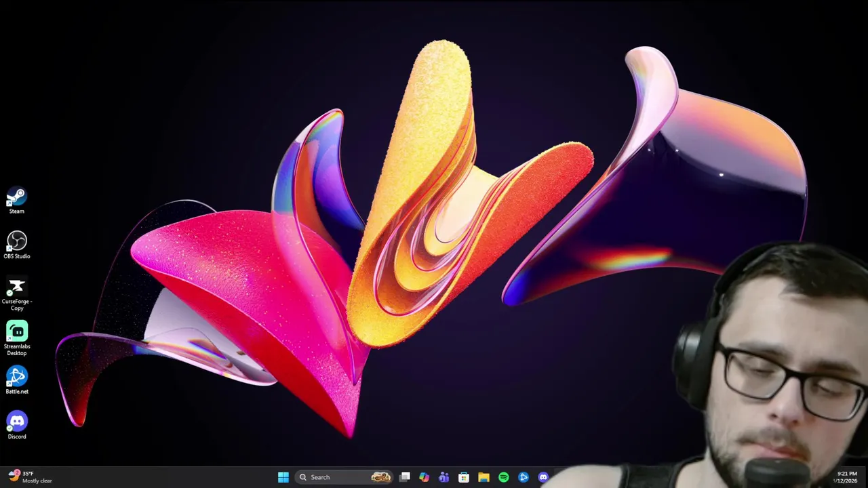
Task: Open Battle.net from the taskbar
Action: coord(524,477)
